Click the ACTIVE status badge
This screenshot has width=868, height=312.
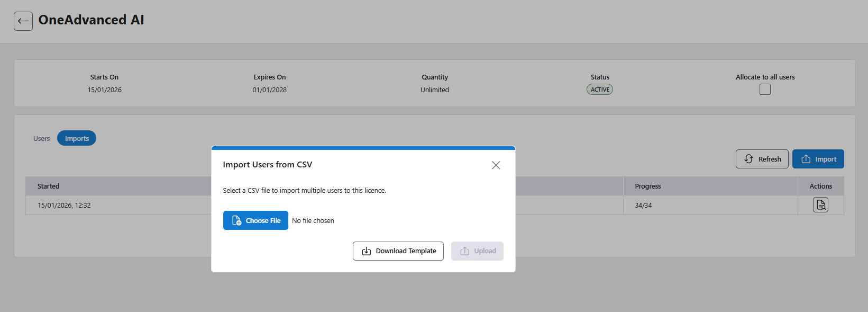point(600,90)
